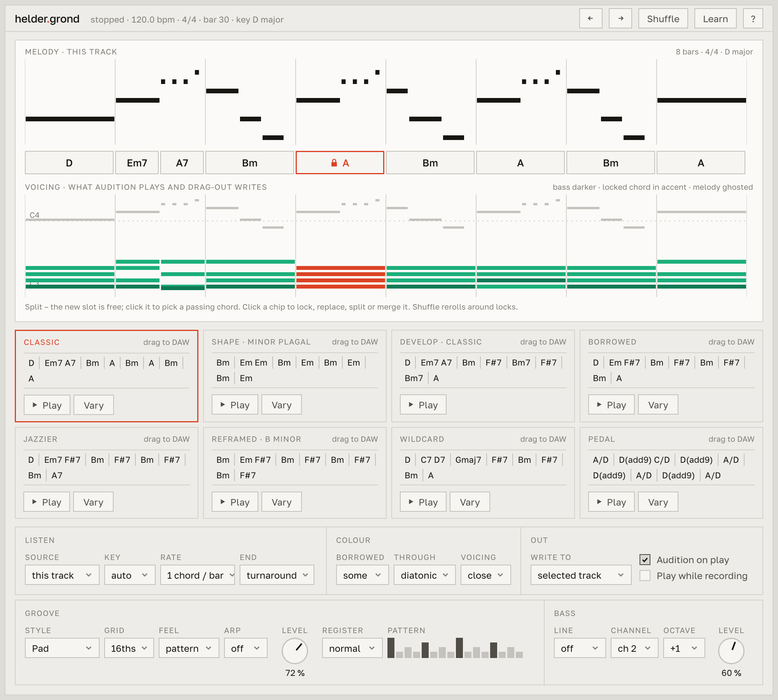The image size is (778, 700).
Task: Click the back arrow button
Action: pos(591,19)
